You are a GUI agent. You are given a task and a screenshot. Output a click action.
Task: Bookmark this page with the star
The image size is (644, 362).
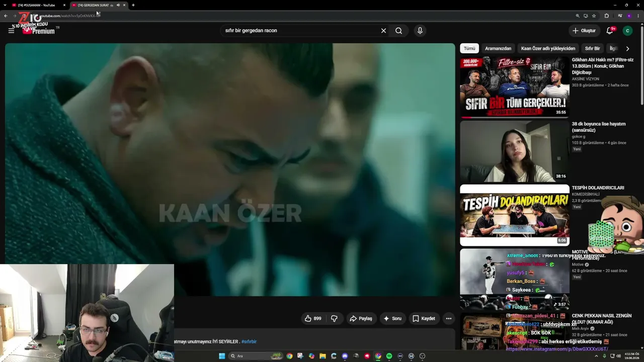point(594,16)
